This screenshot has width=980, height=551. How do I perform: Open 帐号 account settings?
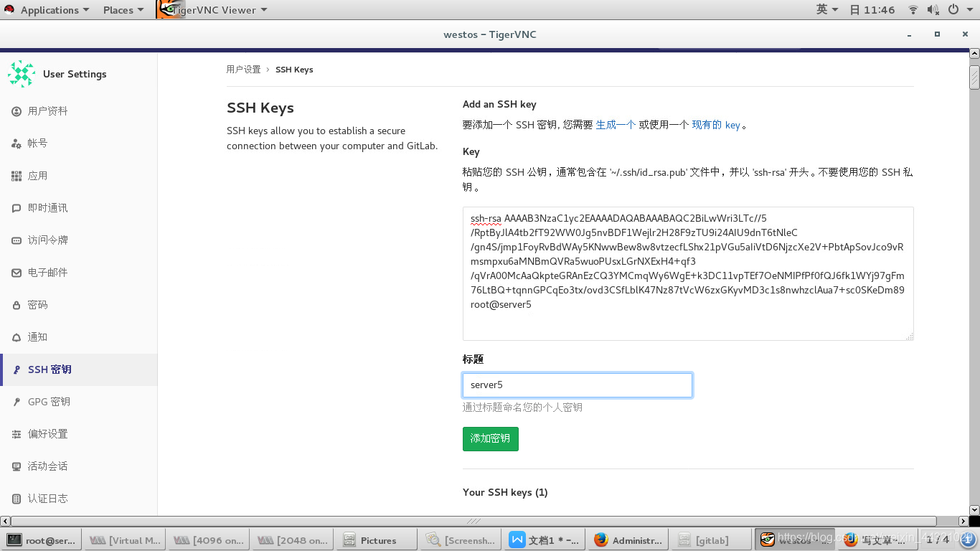point(79,143)
